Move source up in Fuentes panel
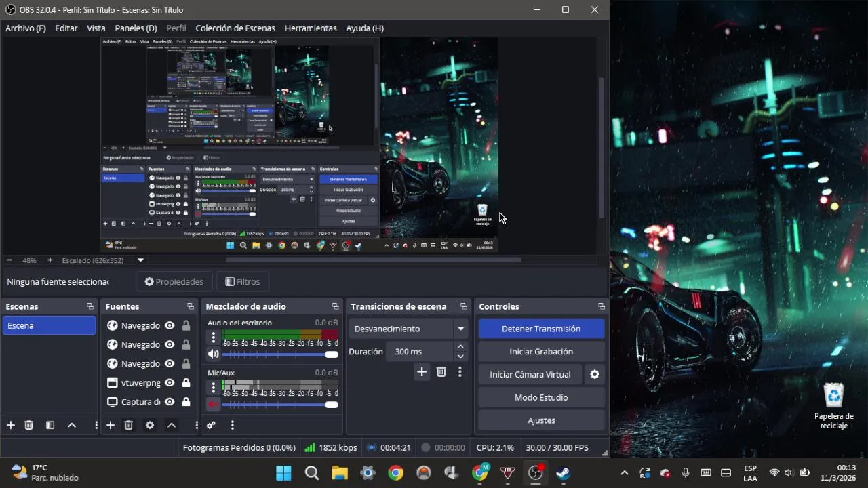Viewport: 868px width, 488px height. coord(172,425)
